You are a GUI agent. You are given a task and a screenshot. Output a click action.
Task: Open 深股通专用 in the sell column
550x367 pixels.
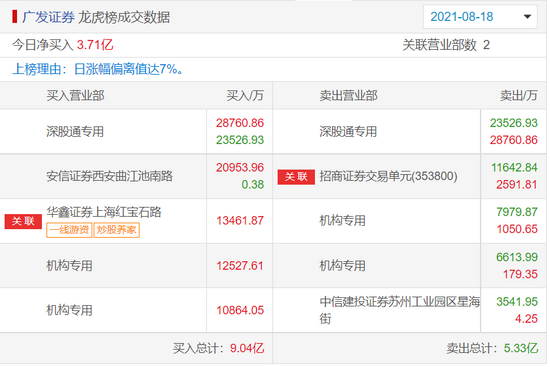click(x=348, y=132)
